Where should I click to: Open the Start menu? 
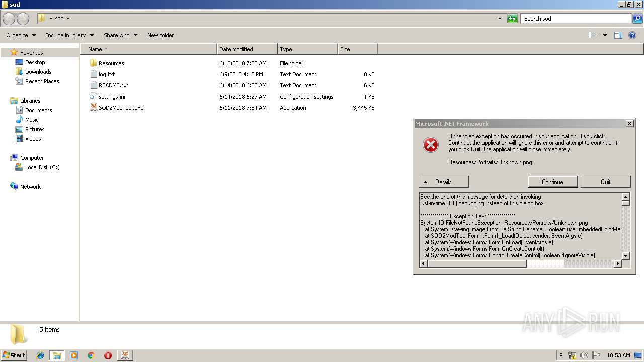tap(14, 355)
